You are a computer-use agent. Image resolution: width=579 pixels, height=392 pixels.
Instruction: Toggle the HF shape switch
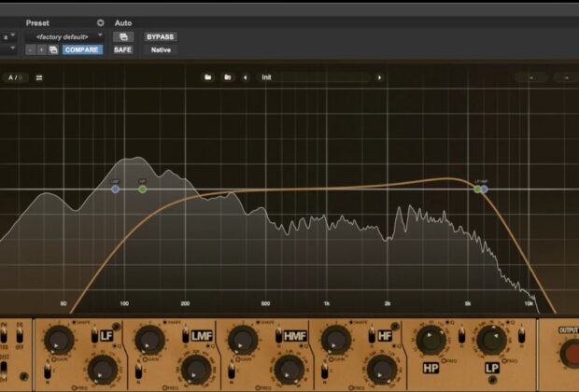pos(372,334)
